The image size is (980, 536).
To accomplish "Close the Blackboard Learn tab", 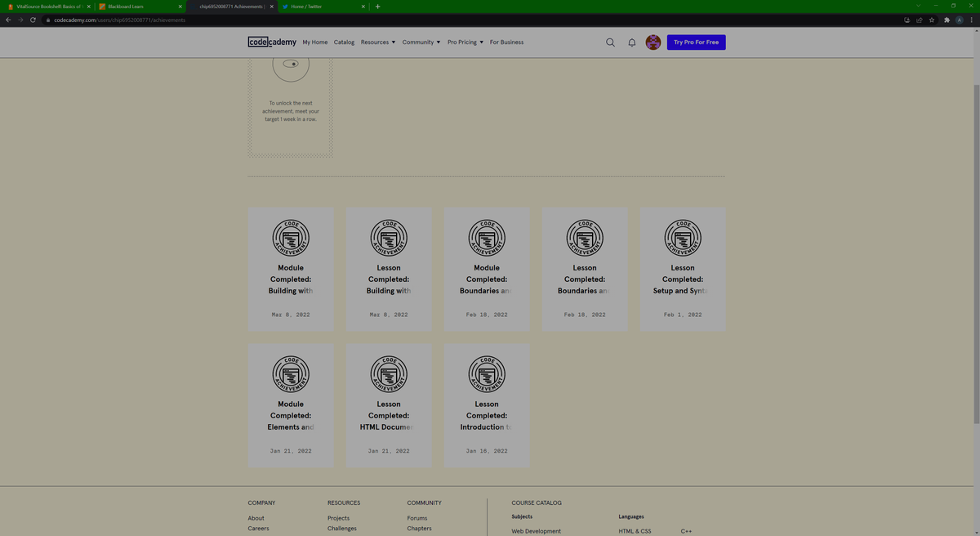I will [180, 6].
